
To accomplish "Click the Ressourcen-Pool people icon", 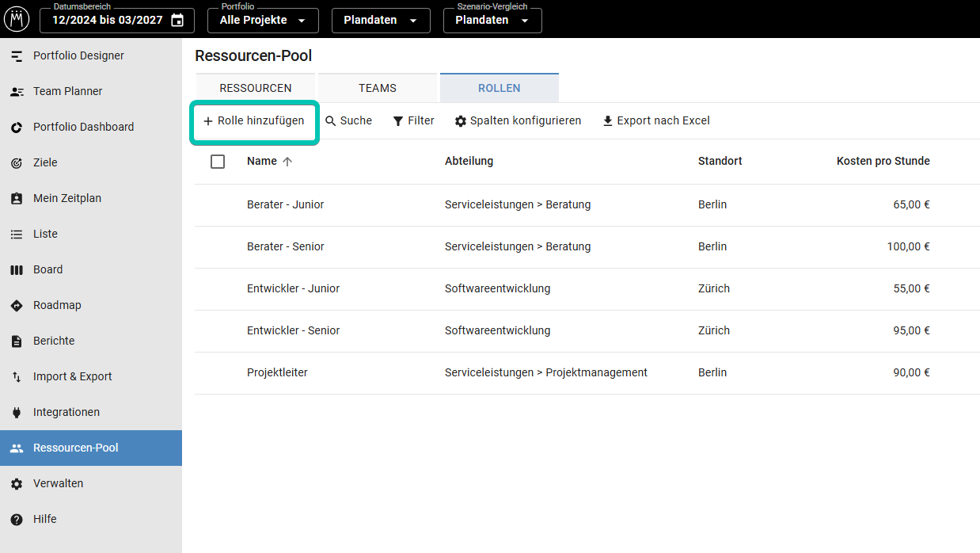I will click(x=17, y=448).
